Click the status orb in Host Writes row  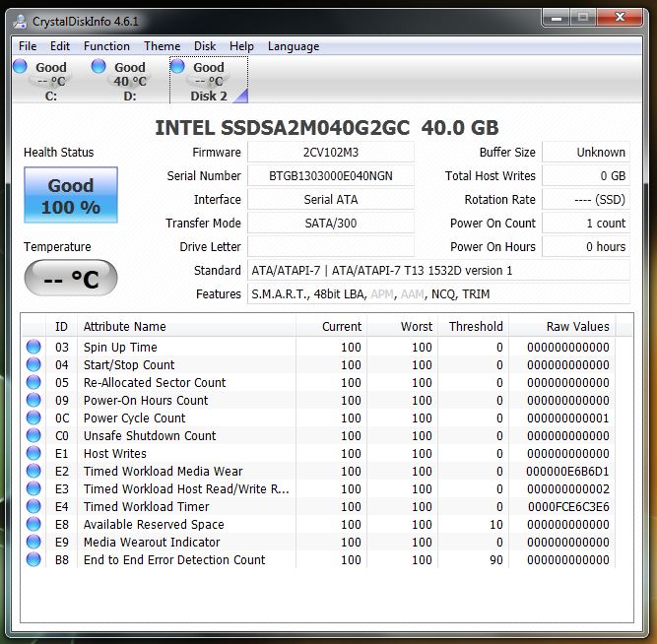point(33,453)
